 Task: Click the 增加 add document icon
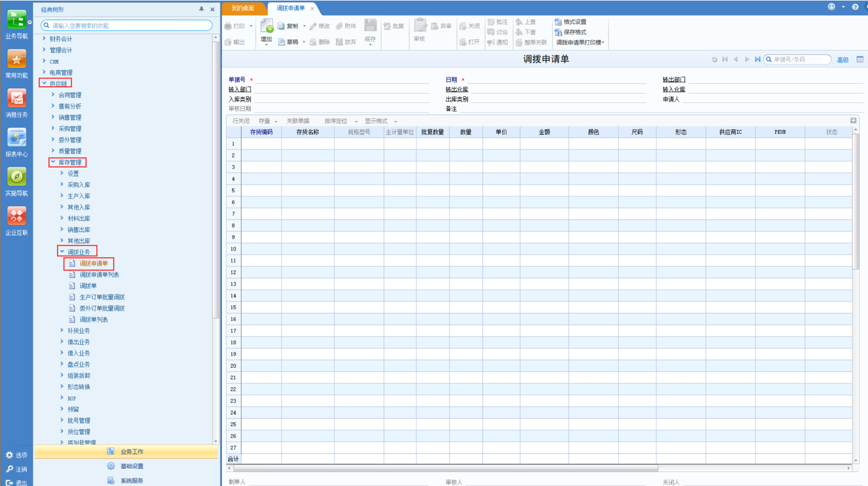point(267,26)
